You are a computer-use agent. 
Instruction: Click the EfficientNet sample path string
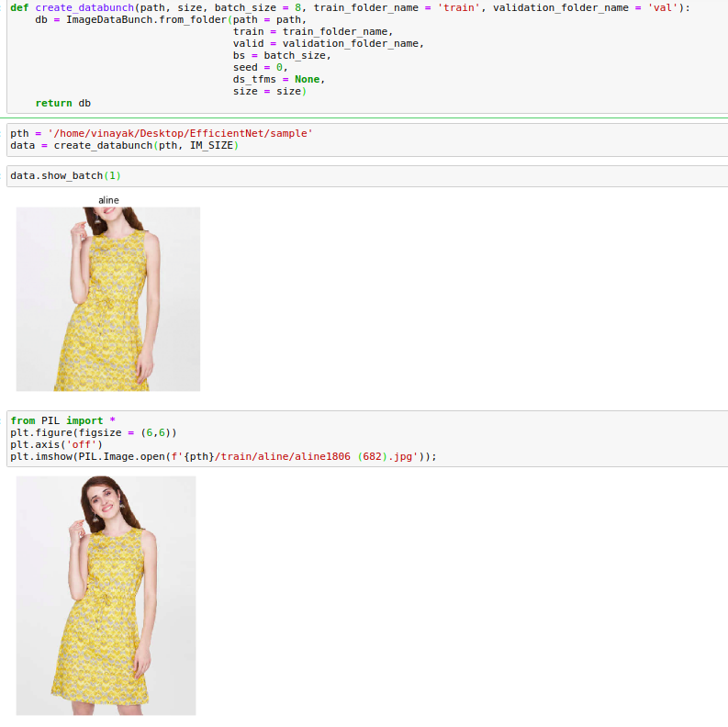[180, 133]
